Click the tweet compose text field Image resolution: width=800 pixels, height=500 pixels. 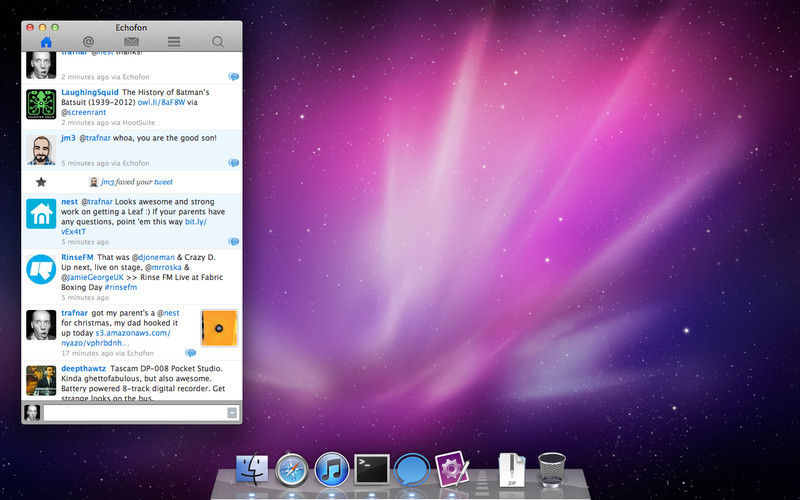click(136, 413)
